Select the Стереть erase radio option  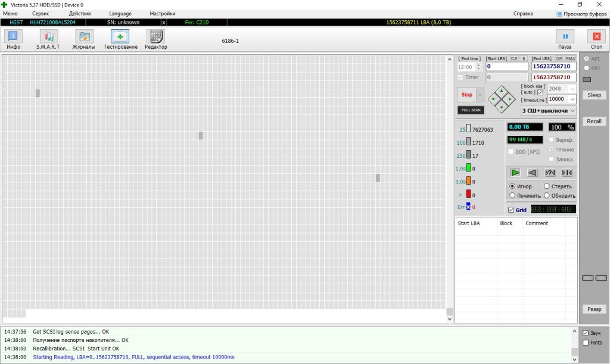click(x=547, y=186)
